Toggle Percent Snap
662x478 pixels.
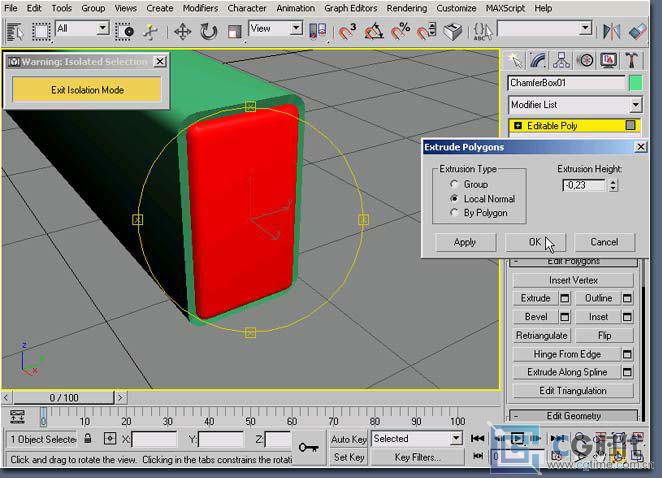(x=400, y=32)
